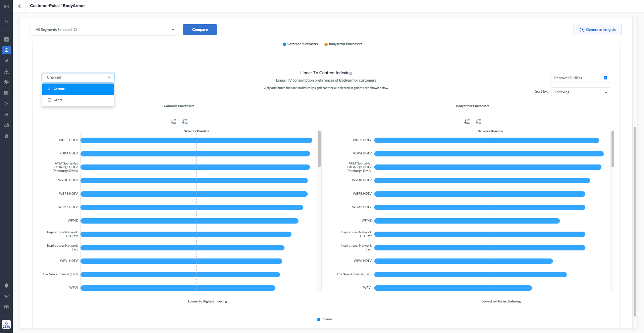Check the Genre checkbox option
The width and height of the screenshot is (644, 333).
coord(49,100)
